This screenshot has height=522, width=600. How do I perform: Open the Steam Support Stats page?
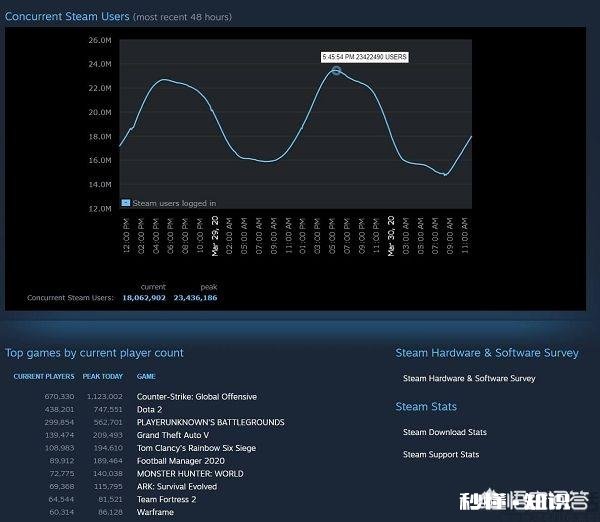tap(440, 455)
